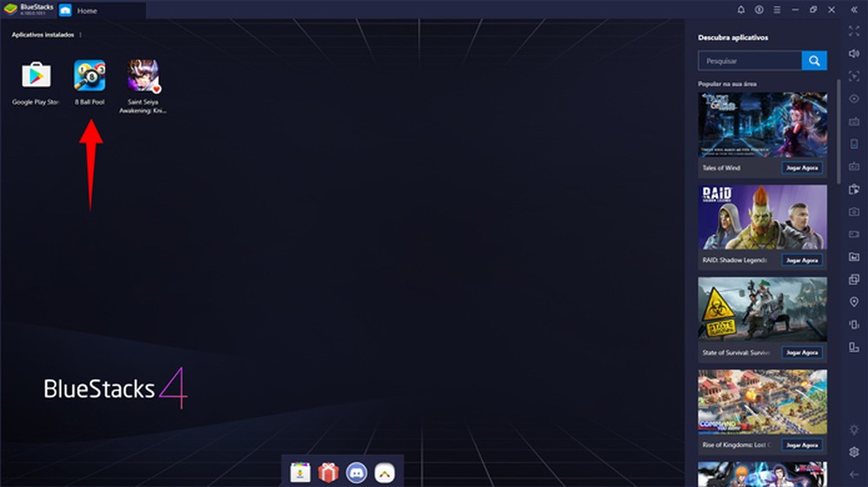Click the Pesquisar search field
The width and height of the screenshot is (868, 487).
(x=750, y=61)
